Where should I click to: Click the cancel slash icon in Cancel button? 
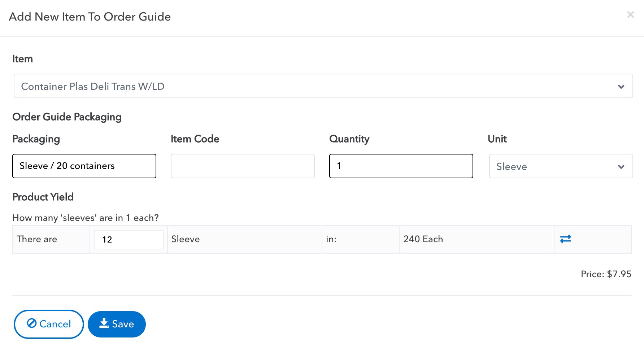click(x=32, y=324)
